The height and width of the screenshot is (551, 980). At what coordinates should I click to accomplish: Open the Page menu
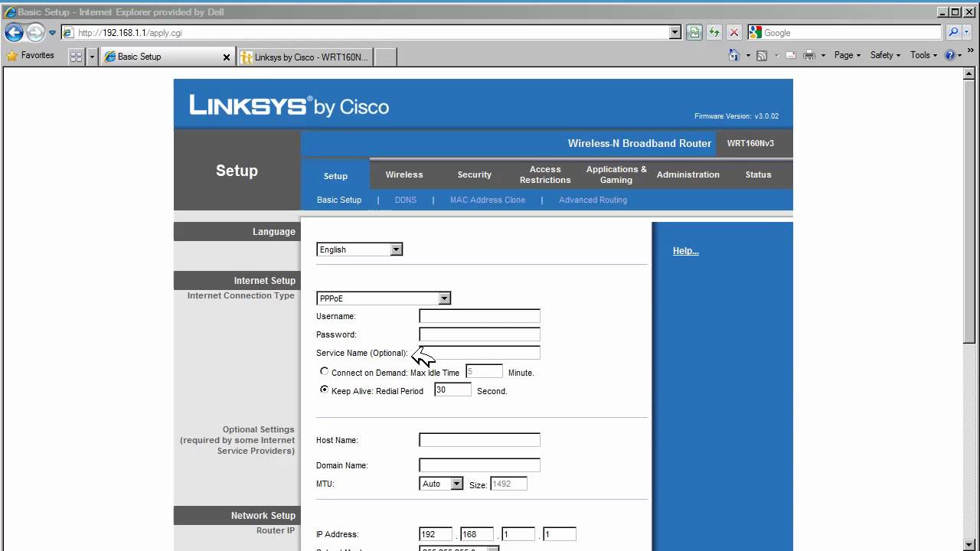pyautogui.click(x=847, y=55)
